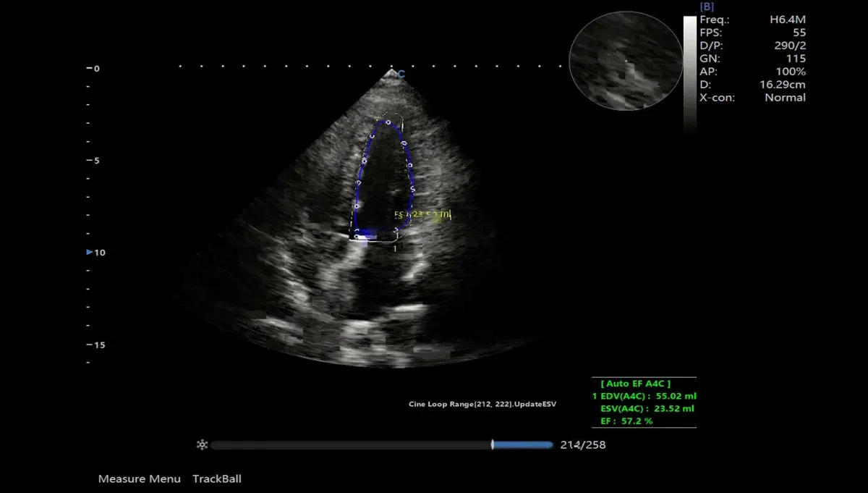Click the [B] mode label
868x493 pixels.
click(x=707, y=7)
